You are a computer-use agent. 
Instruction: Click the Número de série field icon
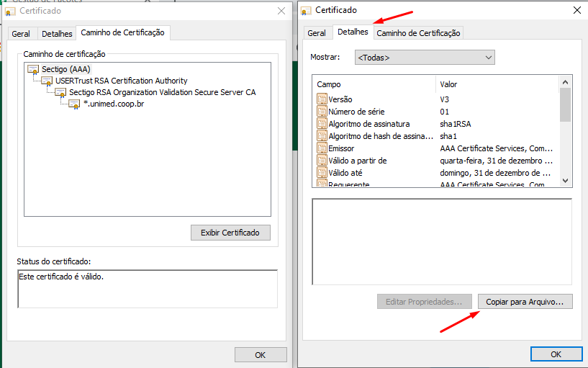tap(322, 112)
